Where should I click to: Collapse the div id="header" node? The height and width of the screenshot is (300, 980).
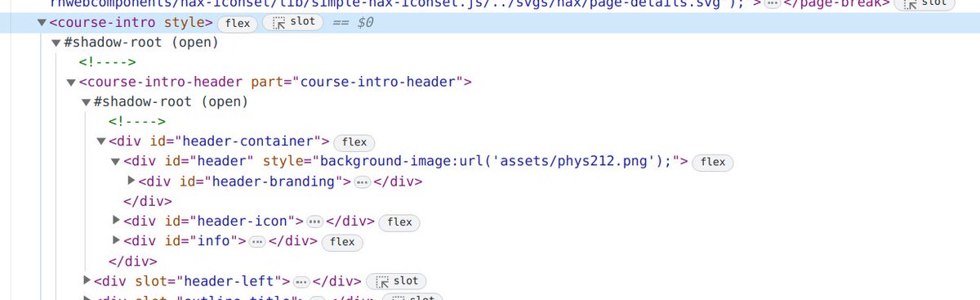point(115,162)
